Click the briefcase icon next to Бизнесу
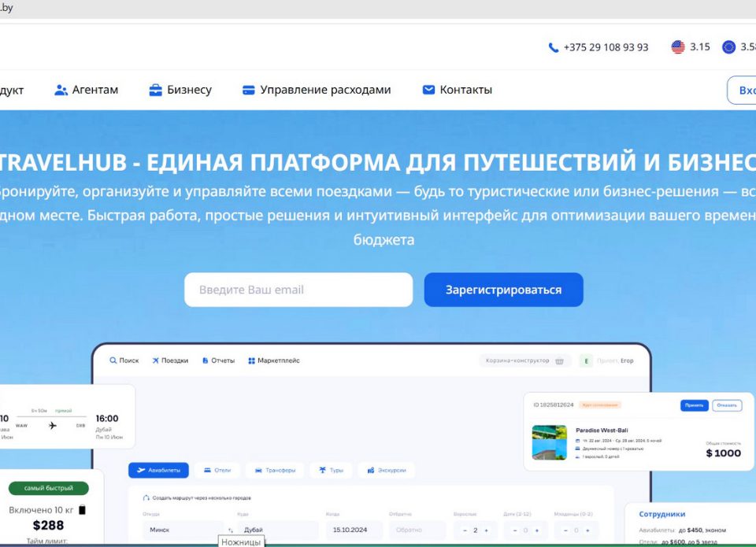756x547 pixels. [156, 90]
